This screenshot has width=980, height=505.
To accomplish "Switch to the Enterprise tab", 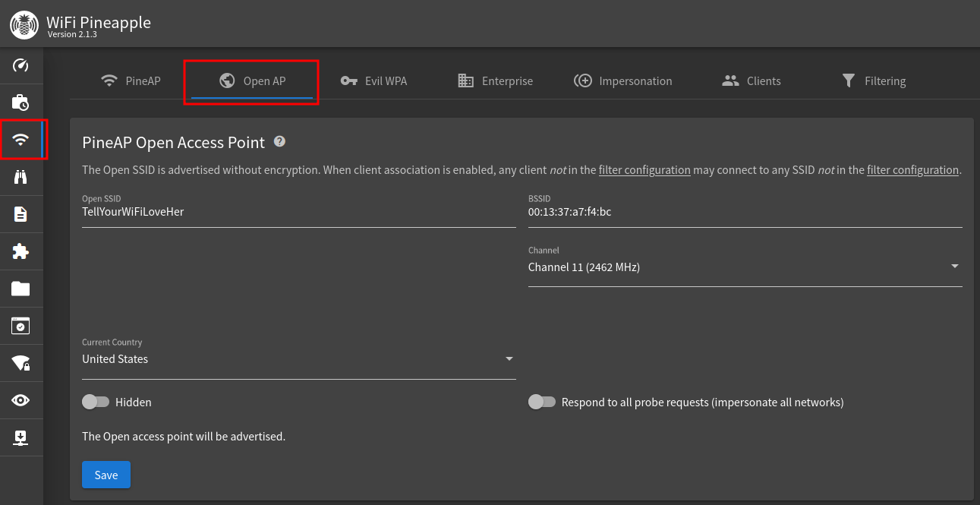I will [495, 81].
